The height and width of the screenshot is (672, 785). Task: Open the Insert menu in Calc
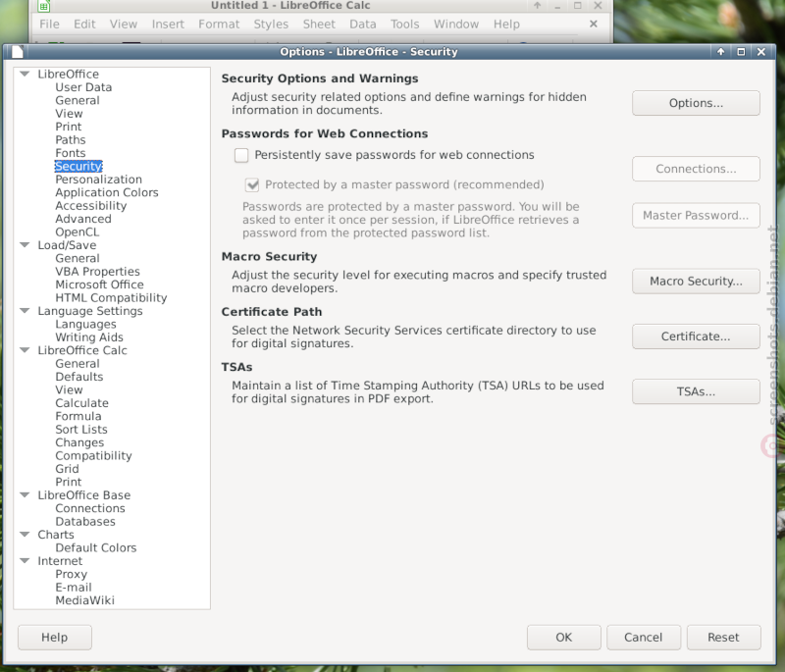click(168, 24)
